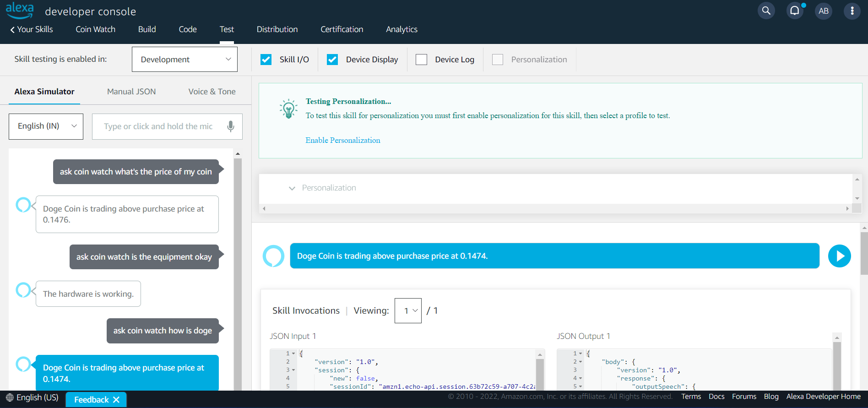
Task: Switch to Manual JSON tab
Action: pos(131,92)
